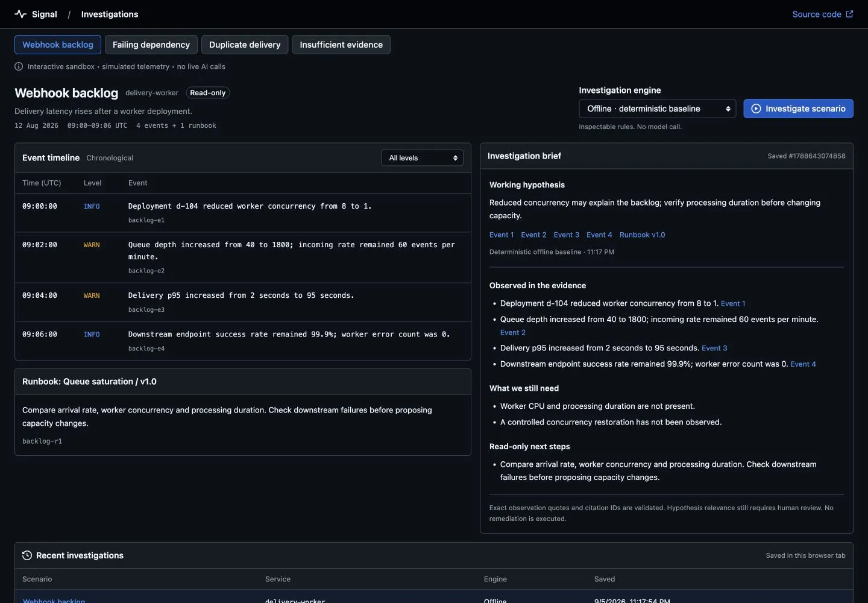Open Event 1 citation under Working hypothesis
The image size is (868, 603).
point(502,235)
